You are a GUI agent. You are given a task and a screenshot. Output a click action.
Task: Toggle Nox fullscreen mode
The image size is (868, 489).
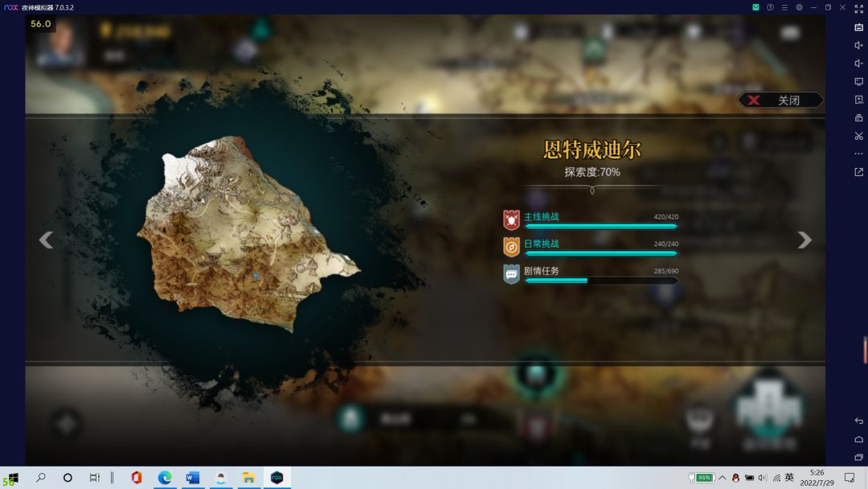[858, 9]
